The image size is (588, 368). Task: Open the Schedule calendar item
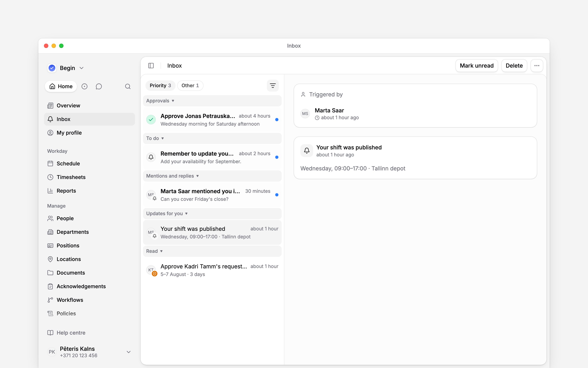pyautogui.click(x=89, y=164)
